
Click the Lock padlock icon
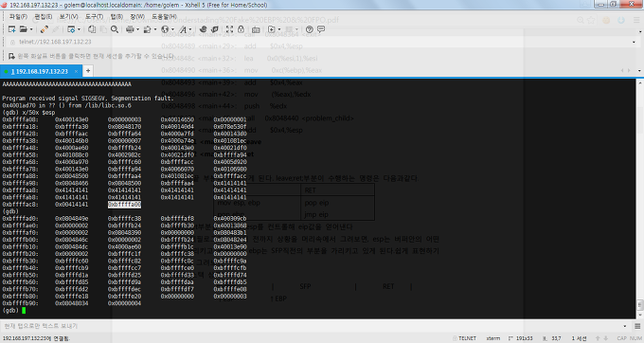click(241, 29)
